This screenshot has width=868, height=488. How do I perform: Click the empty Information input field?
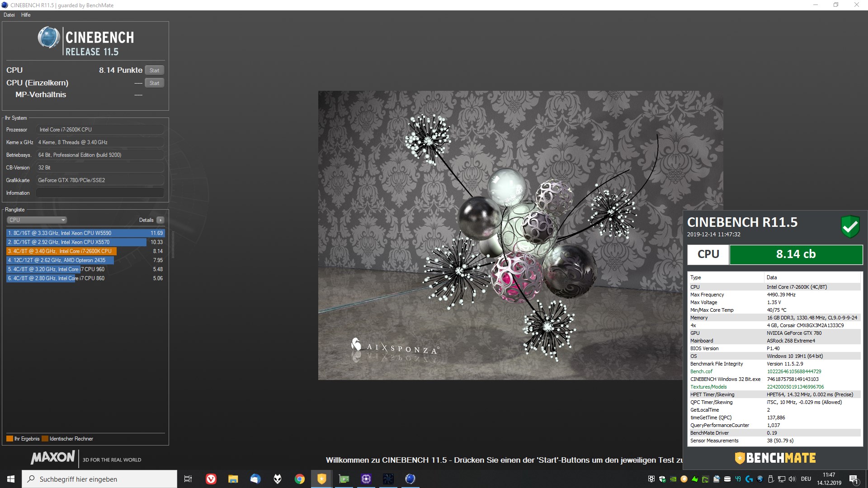100,193
